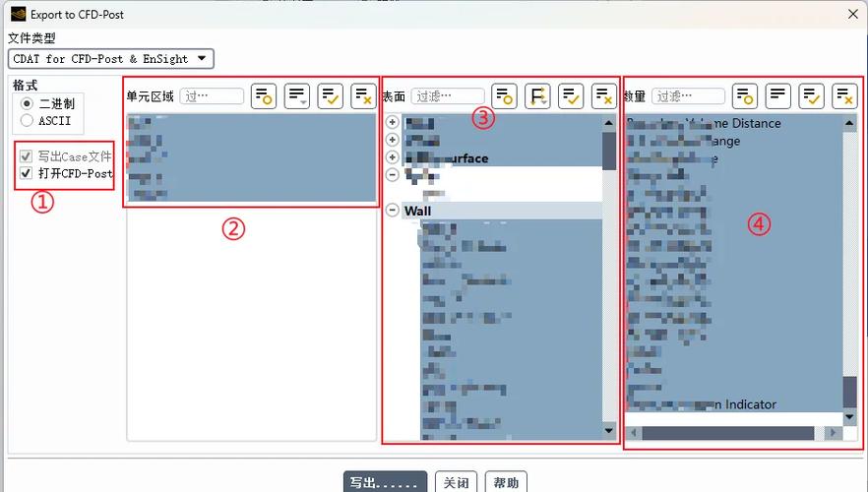Screen dimensions: 868x492
Task: Click the 写出 export button
Action: pos(386,482)
